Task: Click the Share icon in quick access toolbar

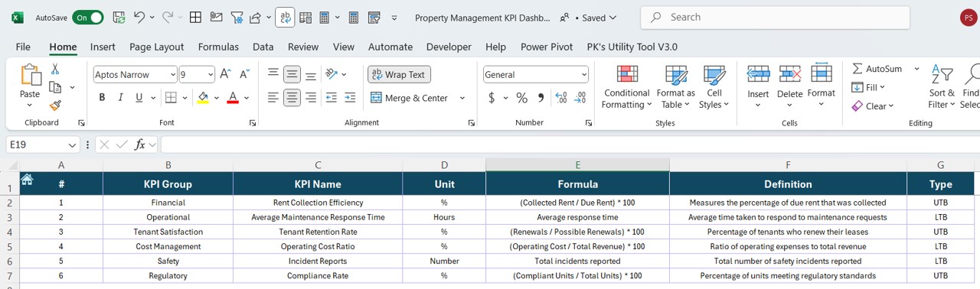Action: pos(256,17)
